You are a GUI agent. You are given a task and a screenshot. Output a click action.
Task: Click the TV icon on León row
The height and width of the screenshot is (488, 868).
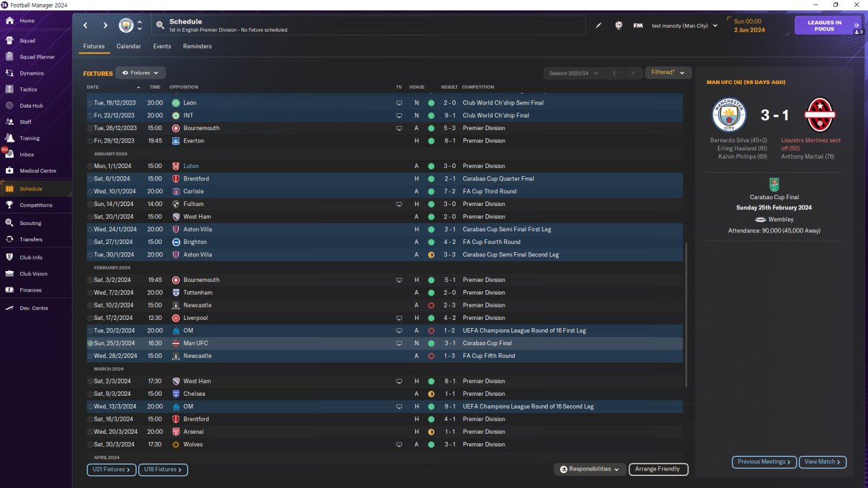pos(399,103)
